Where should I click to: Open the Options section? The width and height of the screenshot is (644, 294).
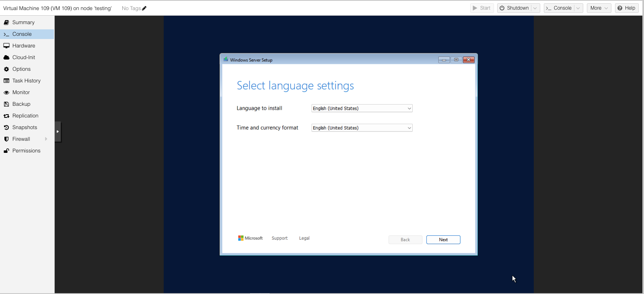tap(27, 69)
